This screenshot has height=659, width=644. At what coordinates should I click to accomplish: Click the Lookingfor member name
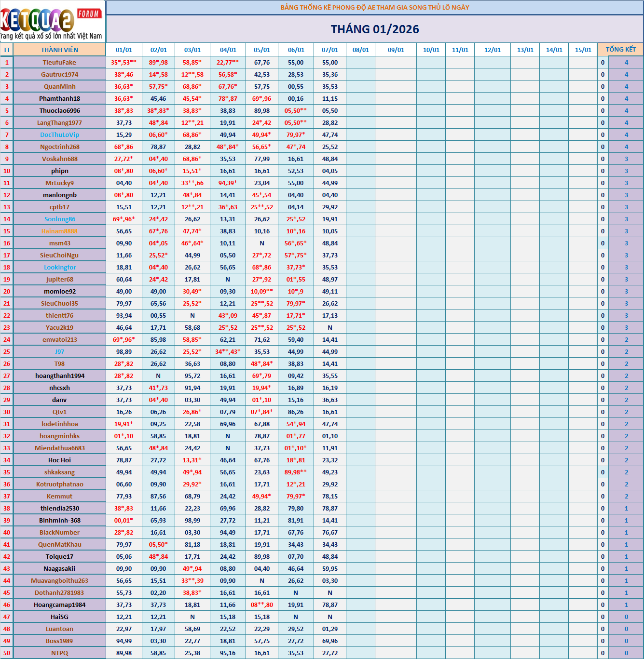60,267
